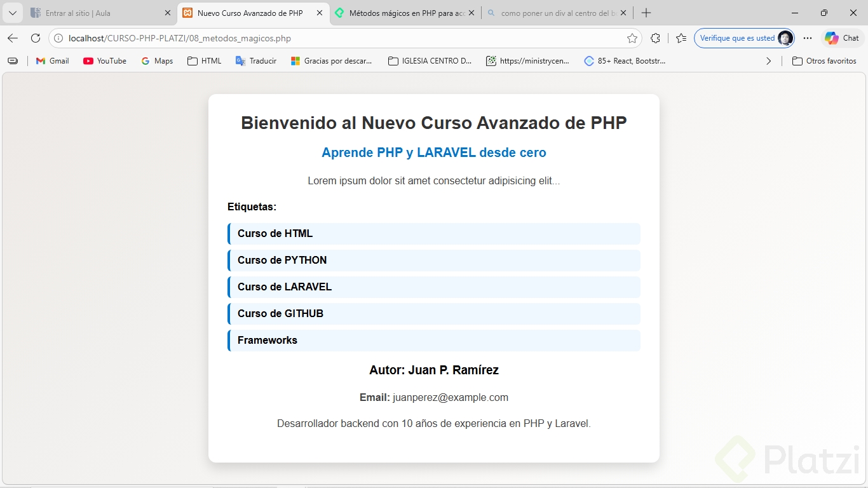Screen dimensions: 868x488
Task: Open the Gracias por descar... bookmark
Action: coord(331,61)
